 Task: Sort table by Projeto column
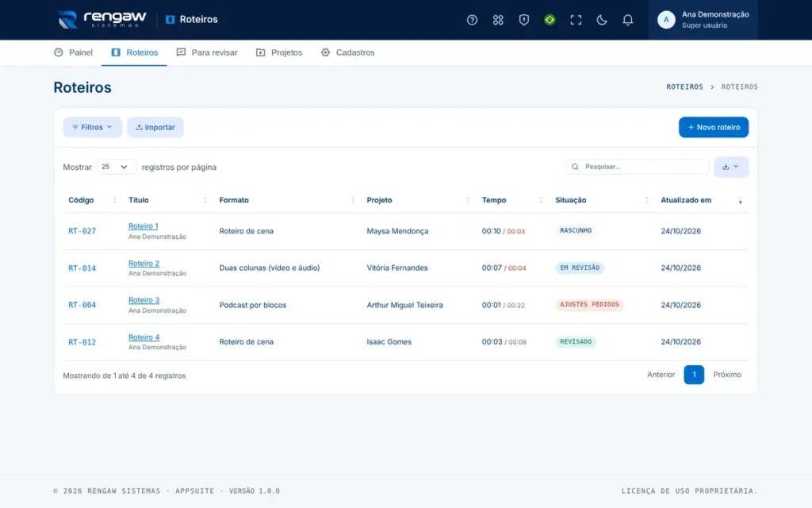coord(419,200)
